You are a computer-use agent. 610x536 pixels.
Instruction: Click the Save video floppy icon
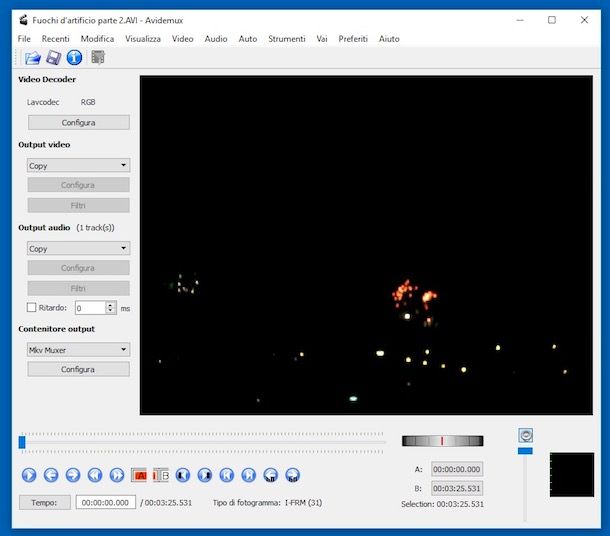tap(53, 57)
